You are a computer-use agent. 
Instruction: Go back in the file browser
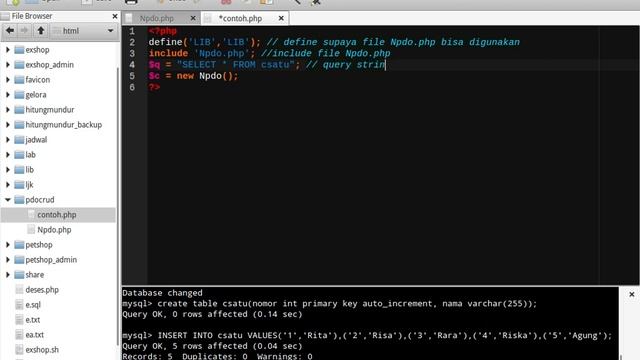coord(10,31)
